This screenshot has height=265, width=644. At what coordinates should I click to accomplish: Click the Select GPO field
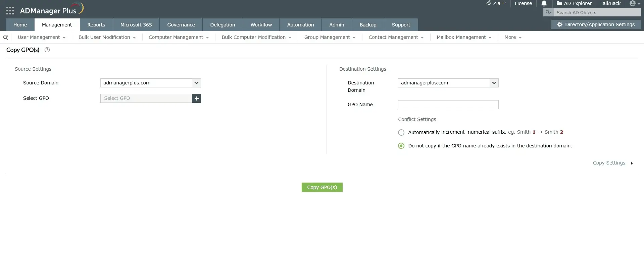point(146,98)
